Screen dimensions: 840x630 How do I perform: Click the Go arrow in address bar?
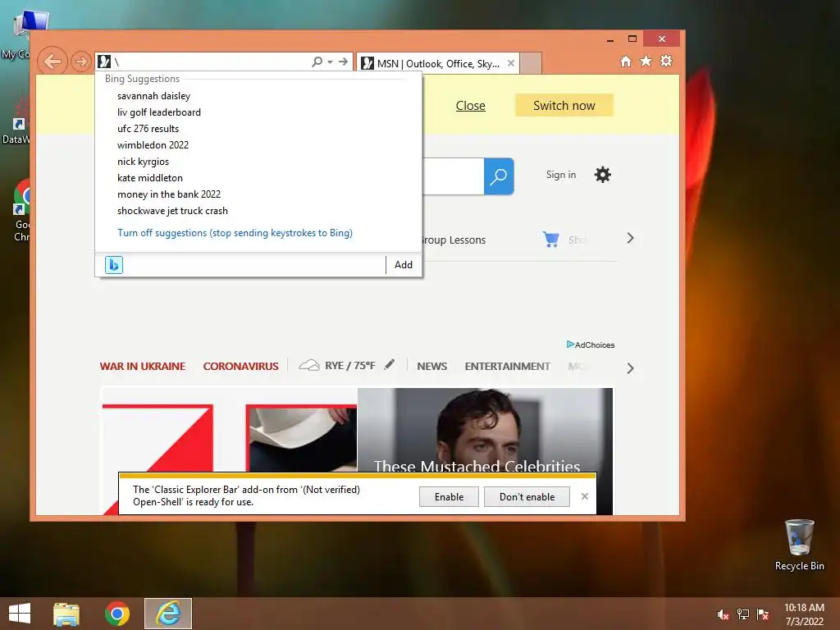click(344, 62)
